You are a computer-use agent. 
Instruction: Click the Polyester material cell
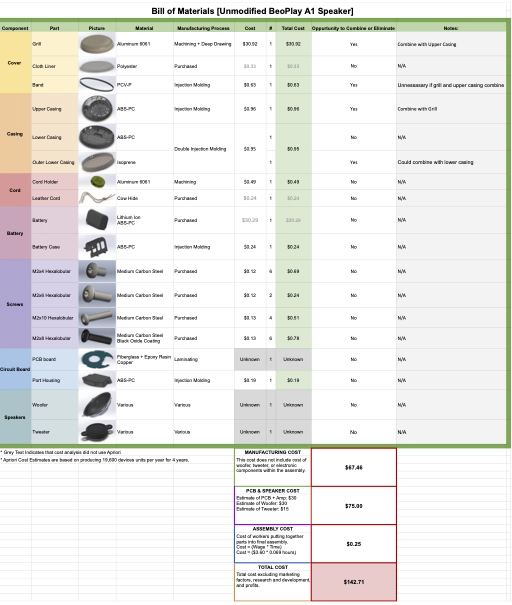pos(144,66)
